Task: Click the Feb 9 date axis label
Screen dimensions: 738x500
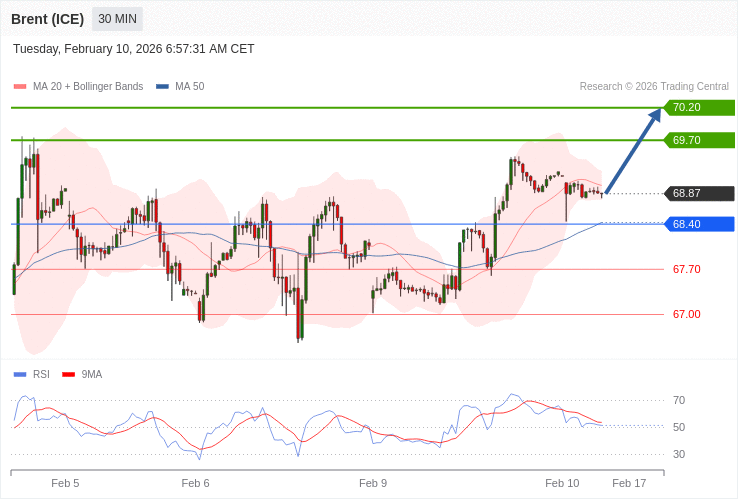Action: click(373, 483)
